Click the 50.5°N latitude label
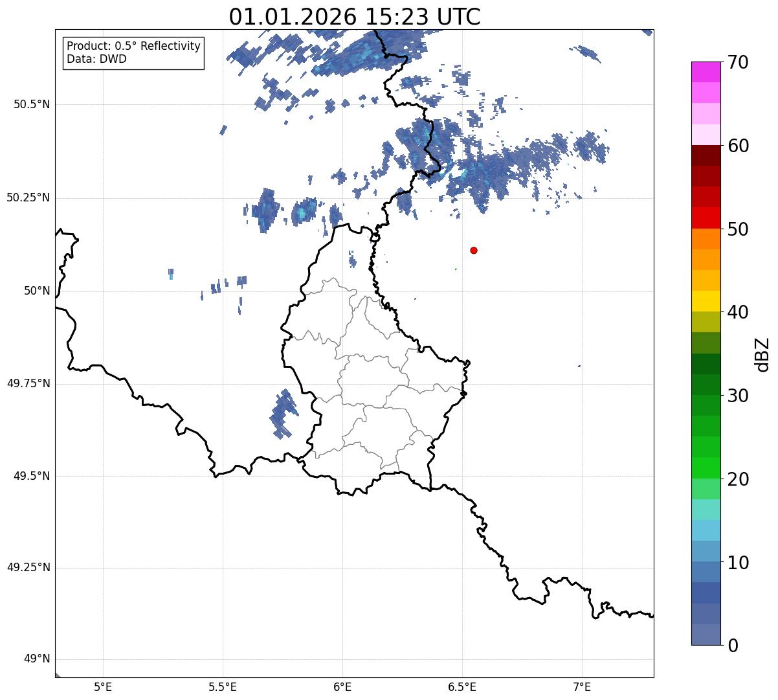The height and width of the screenshot is (700, 778). pos(31,104)
